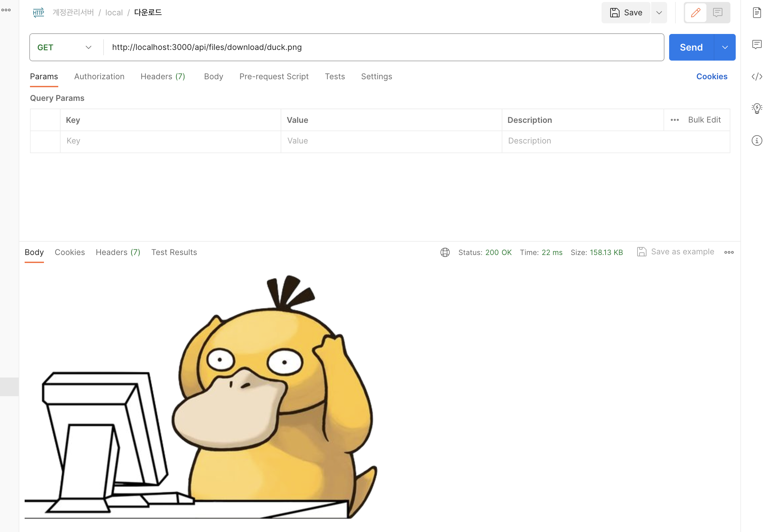
Task: Open the Cookies link
Action: (x=711, y=77)
